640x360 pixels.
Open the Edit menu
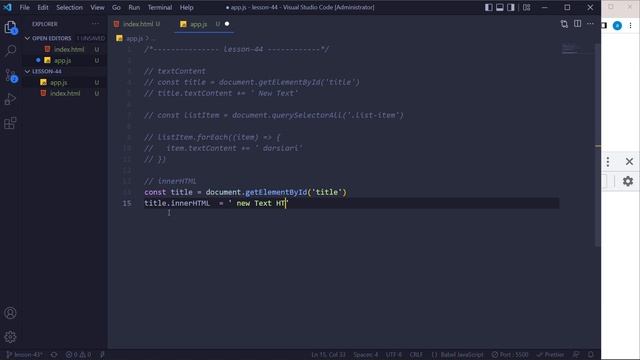[x=43, y=7]
